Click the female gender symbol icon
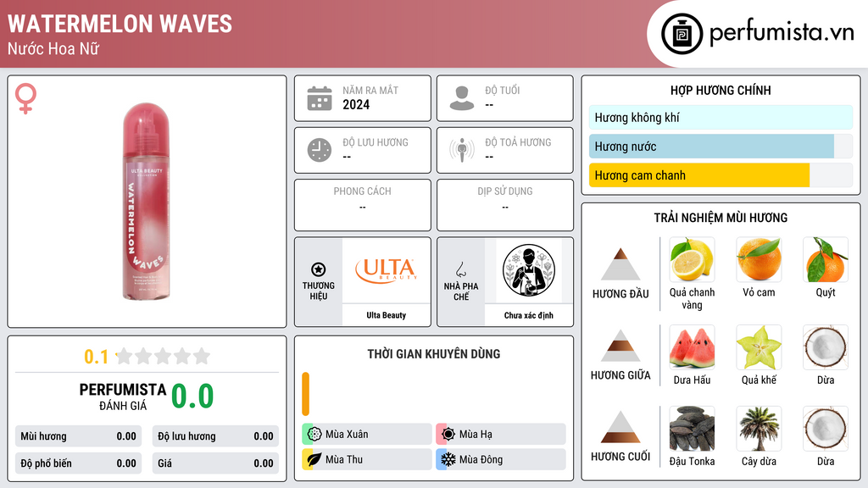 click(x=25, y=98)
